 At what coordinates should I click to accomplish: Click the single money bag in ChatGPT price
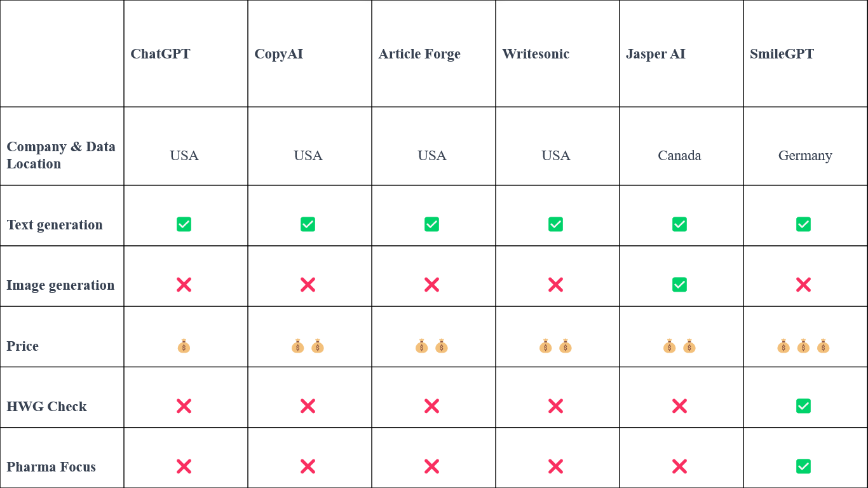184,346
